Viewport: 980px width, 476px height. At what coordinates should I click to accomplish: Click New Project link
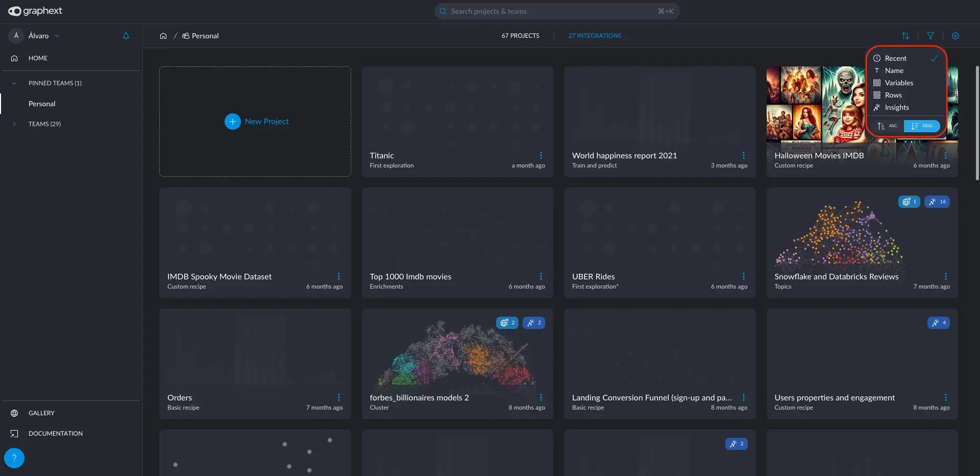[266, 122]
